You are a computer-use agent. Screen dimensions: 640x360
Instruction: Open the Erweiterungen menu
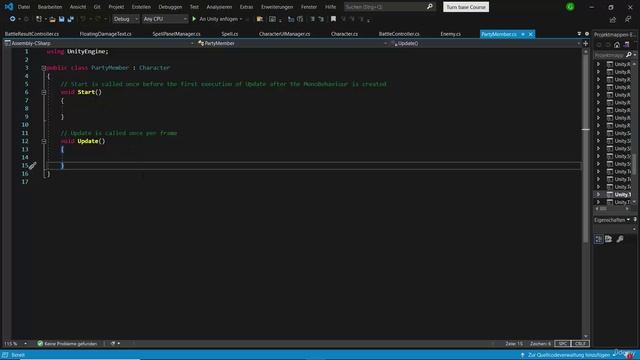tap(277, 7)
